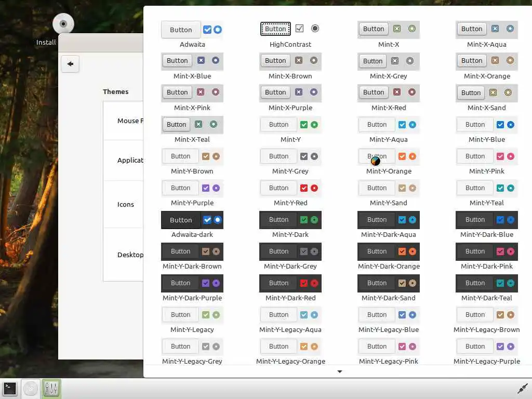The image size is (532, 399).
Task: Choose the Mint-Y-Legacy theme preview
Action: [192, 315]
